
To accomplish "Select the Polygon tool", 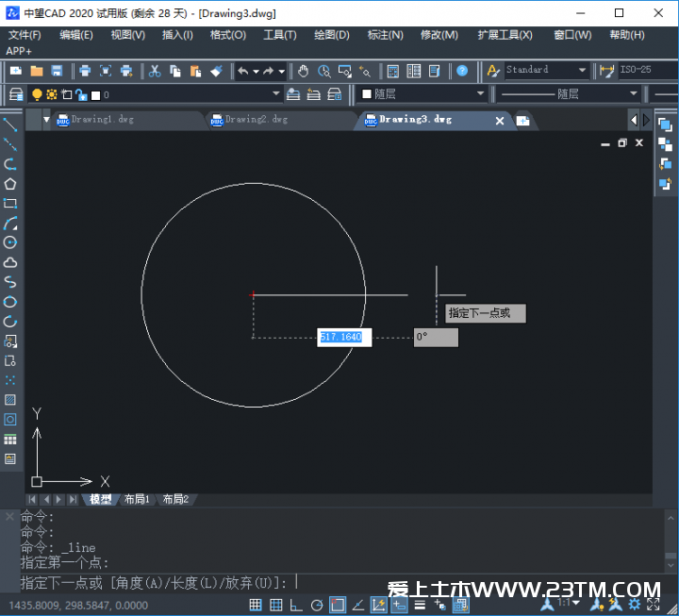I will [10, 184].
